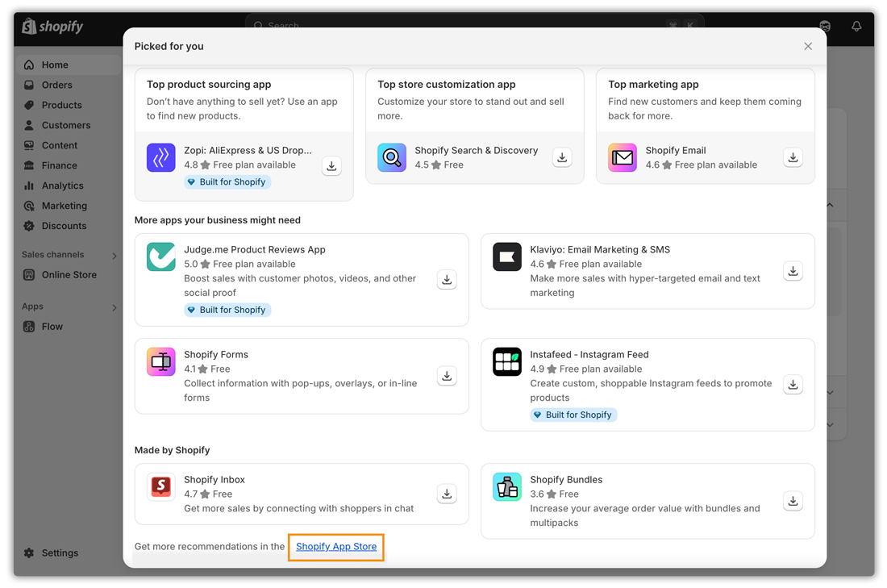
Task: Click the Klaviyo flag logo
Action: point(507,257)
